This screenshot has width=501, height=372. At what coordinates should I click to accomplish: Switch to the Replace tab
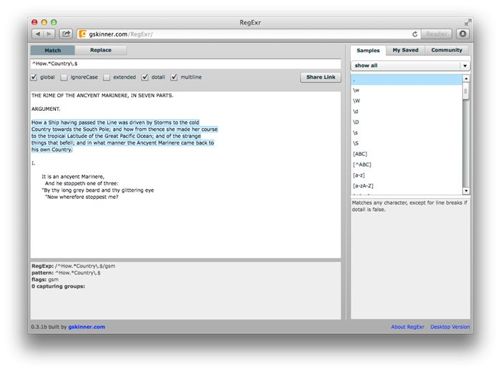(x=101, y=50)
